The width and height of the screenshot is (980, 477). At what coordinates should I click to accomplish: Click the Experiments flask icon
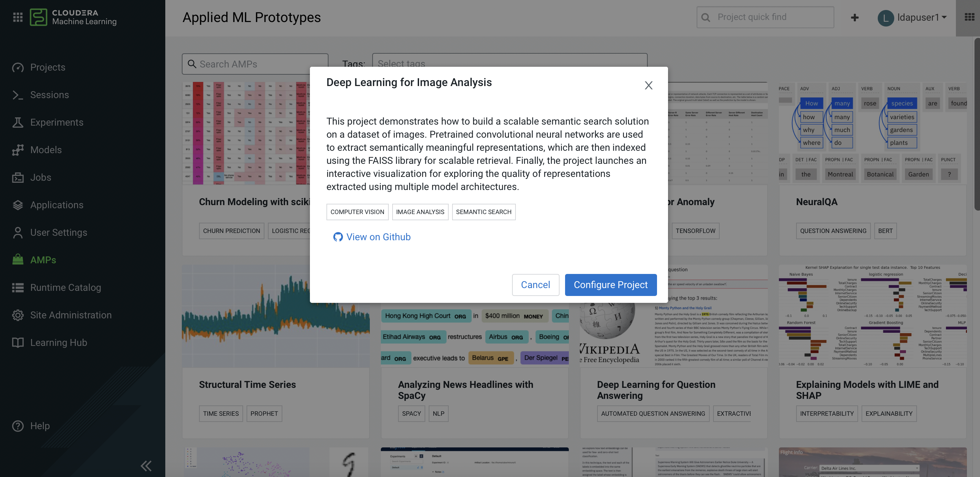18,123
